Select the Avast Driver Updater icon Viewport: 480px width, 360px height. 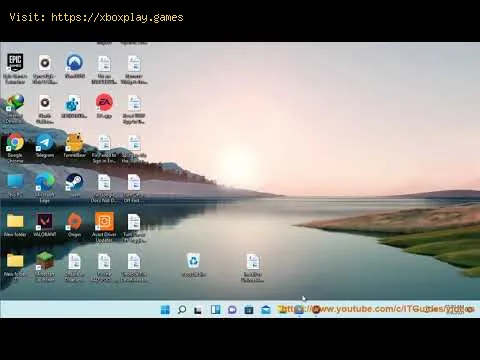tap(104, 221)
